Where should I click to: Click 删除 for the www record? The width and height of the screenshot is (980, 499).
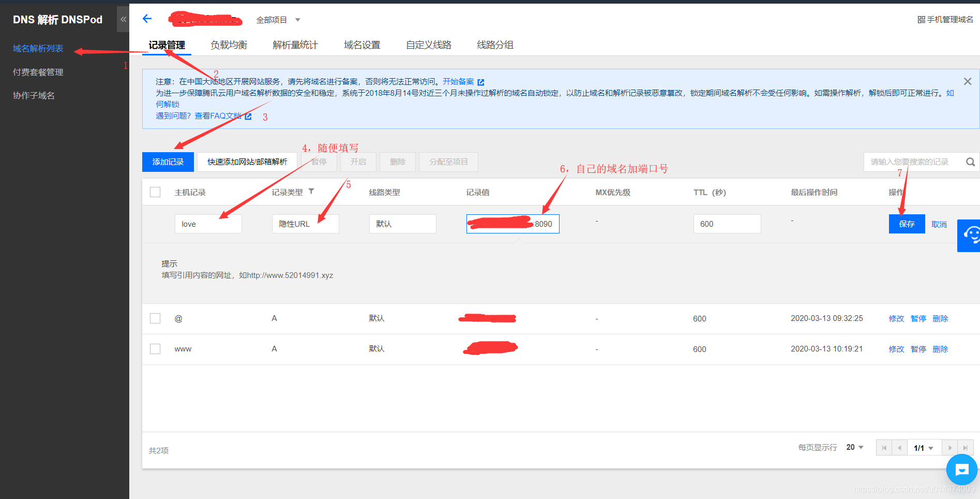(x=940, y=349)
